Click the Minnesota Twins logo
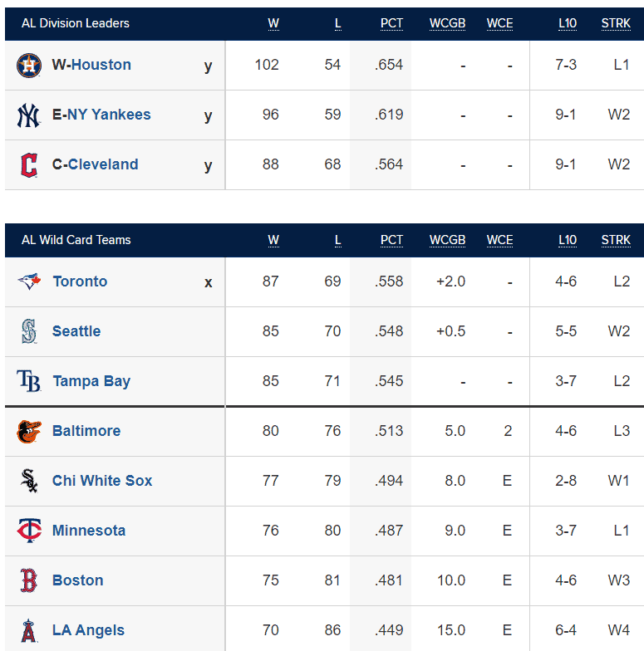 point(28,530)
